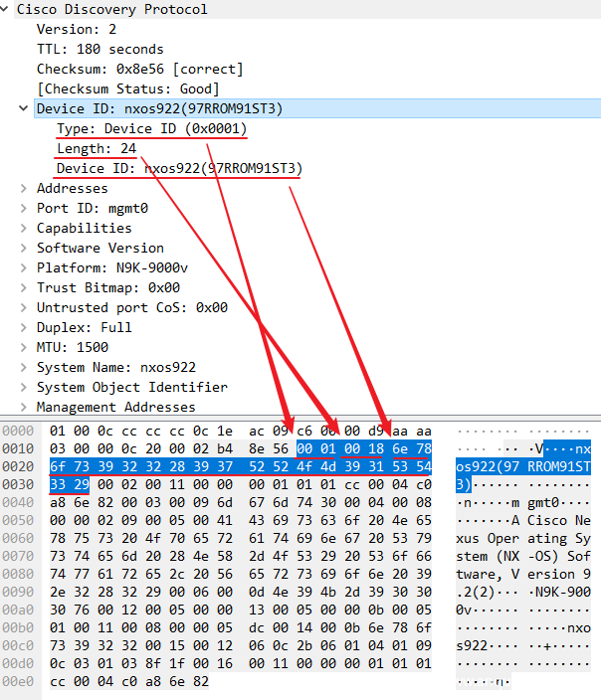601x700 pixels.
Task: Click hex offset 0020 in bytes pane
Action: 18,466
